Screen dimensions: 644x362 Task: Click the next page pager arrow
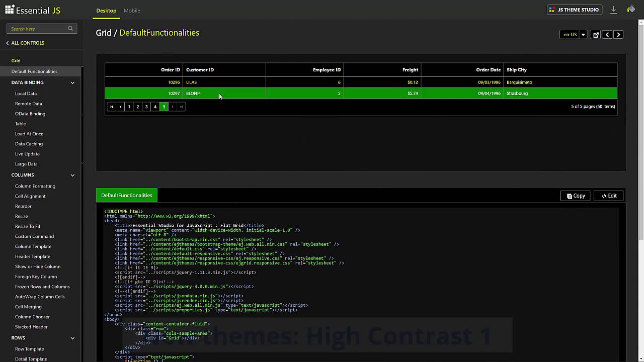(x=173, y=107)
